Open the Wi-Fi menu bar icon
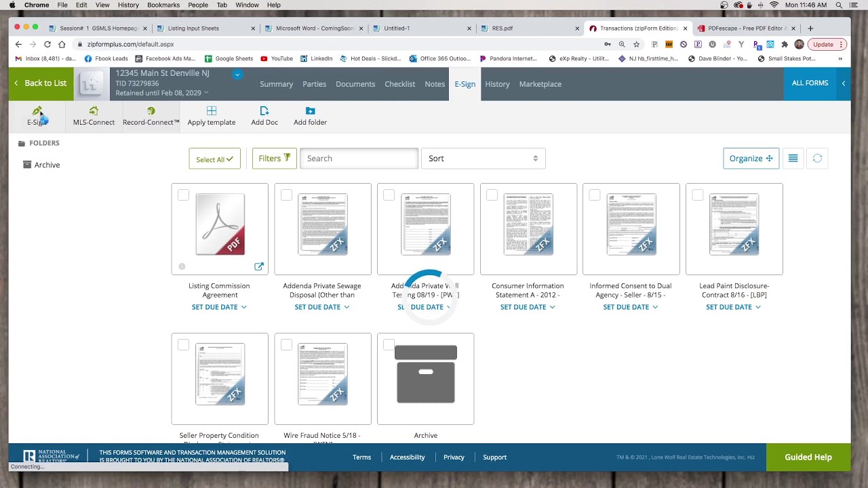The image size is (868, 488). 774,5
